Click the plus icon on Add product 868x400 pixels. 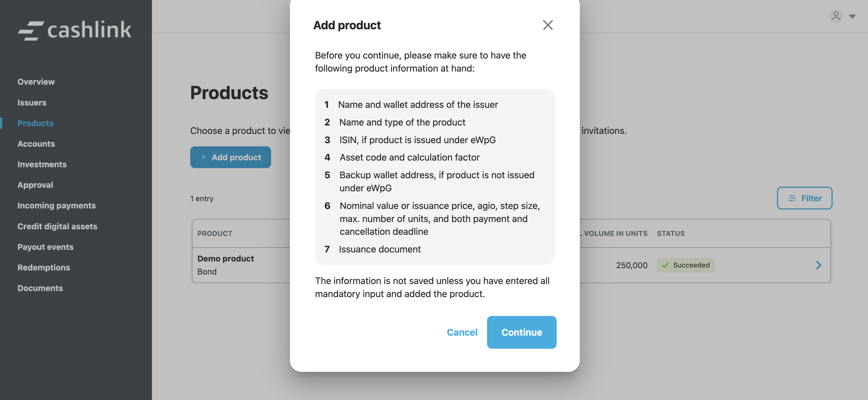point(204,157)
